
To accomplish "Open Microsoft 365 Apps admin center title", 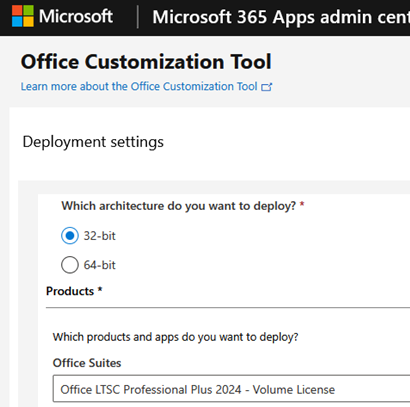I will 281,17.
